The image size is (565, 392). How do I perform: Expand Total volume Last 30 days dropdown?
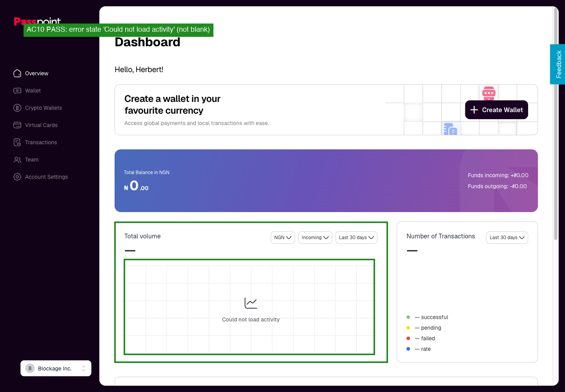(356, 238)
